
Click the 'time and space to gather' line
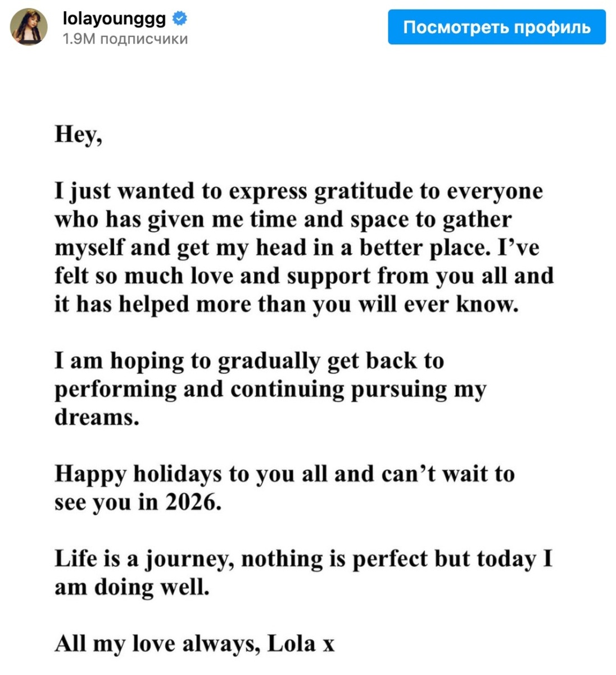[283, 220]
